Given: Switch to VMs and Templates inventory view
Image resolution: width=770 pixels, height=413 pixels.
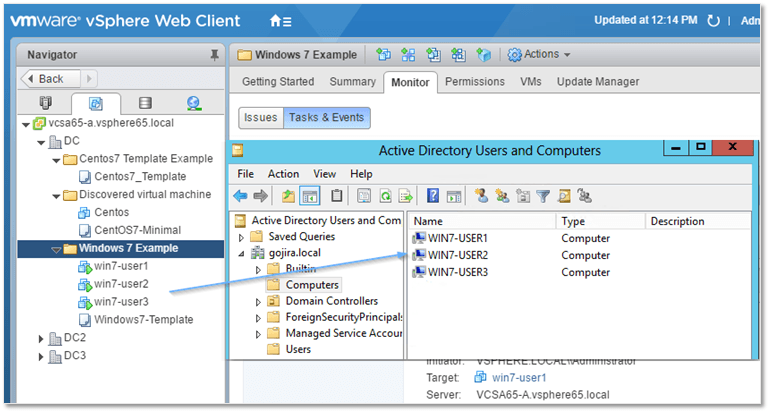Looking at the screenshot, I should click(x=96, y=104).
